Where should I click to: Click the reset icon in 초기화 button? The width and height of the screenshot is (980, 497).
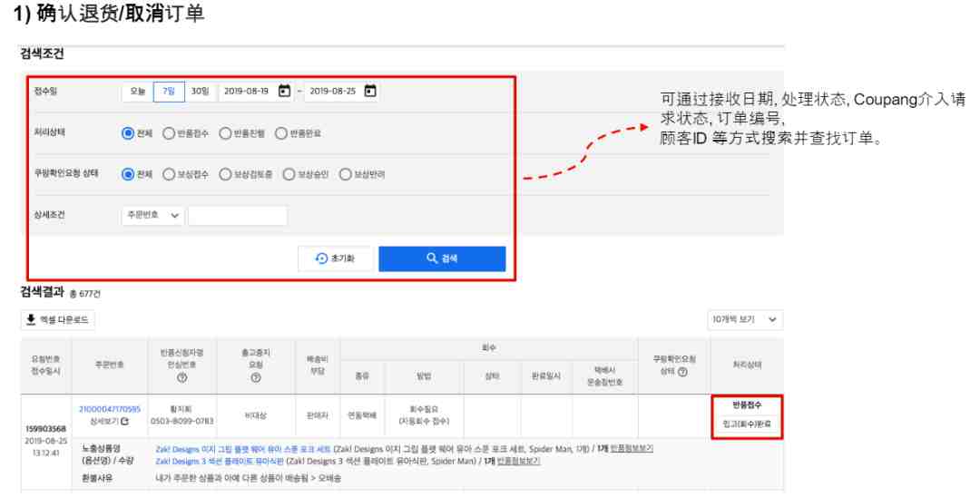[x=321, y=258]
